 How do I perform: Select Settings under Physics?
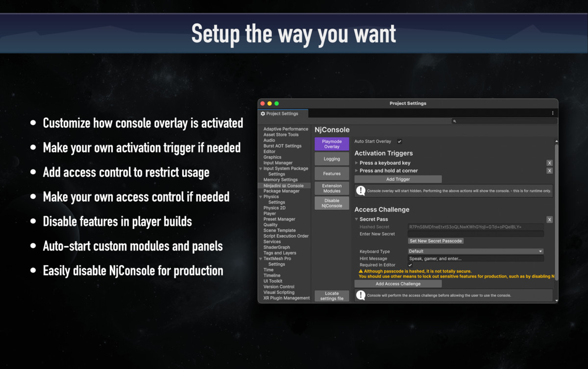pos(276,202)
